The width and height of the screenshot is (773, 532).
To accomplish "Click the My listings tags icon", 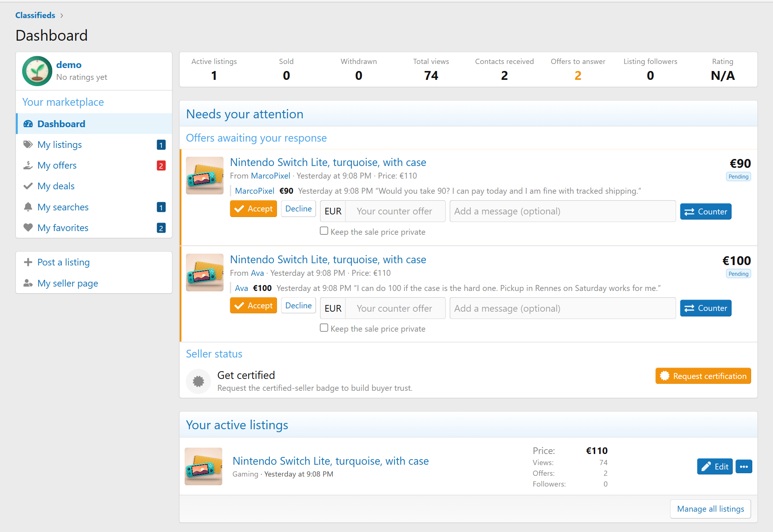I will click(28, 145).
